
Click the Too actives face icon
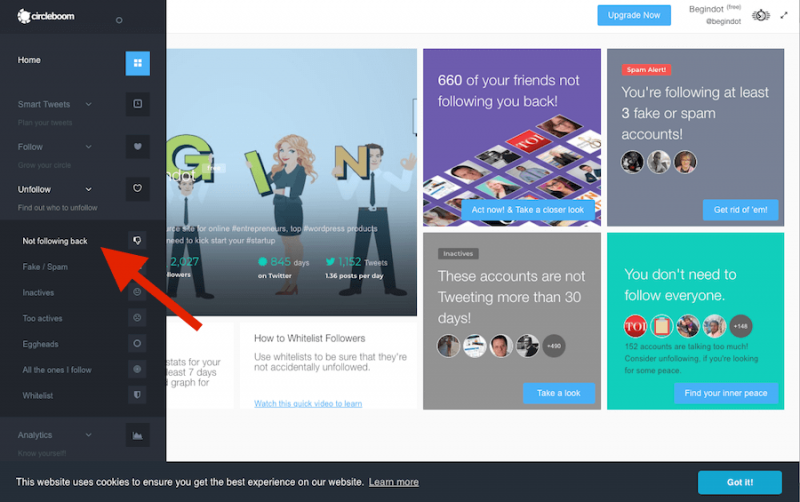pyautogui.click(x=137, y=317)
